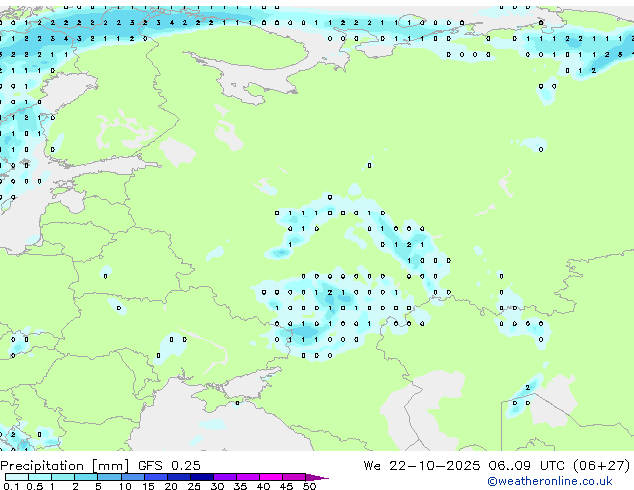
Task: Click the 35–40 mm magenta legend swatch
Action: click(x=247, y=477)
